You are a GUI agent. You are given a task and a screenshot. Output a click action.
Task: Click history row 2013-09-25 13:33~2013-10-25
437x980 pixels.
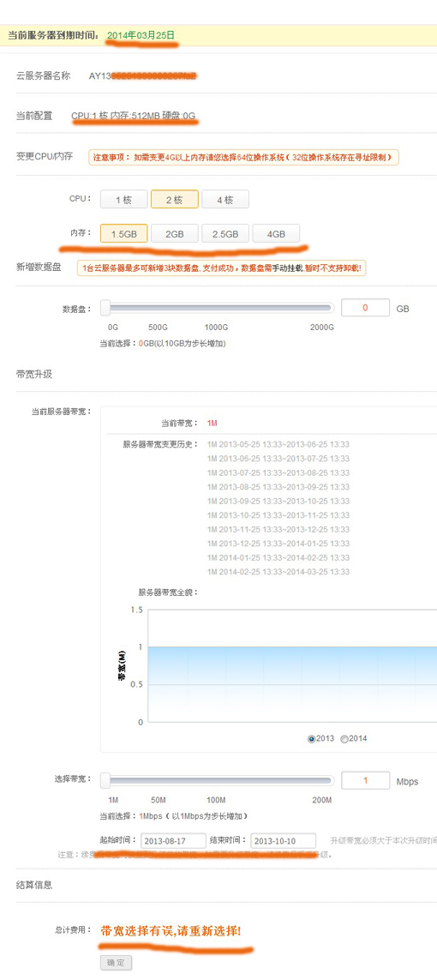[278, 502]
